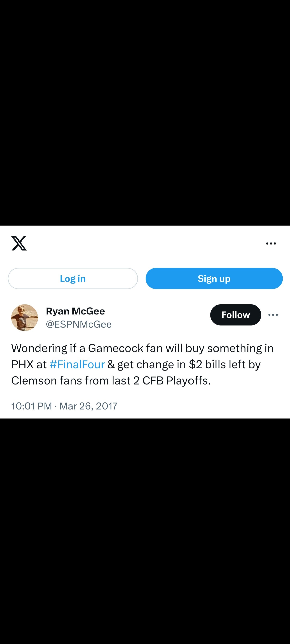The width and height of the screenshot is (290, 644).
Task: Click the blue Sign up button
Action: point(214,279)
